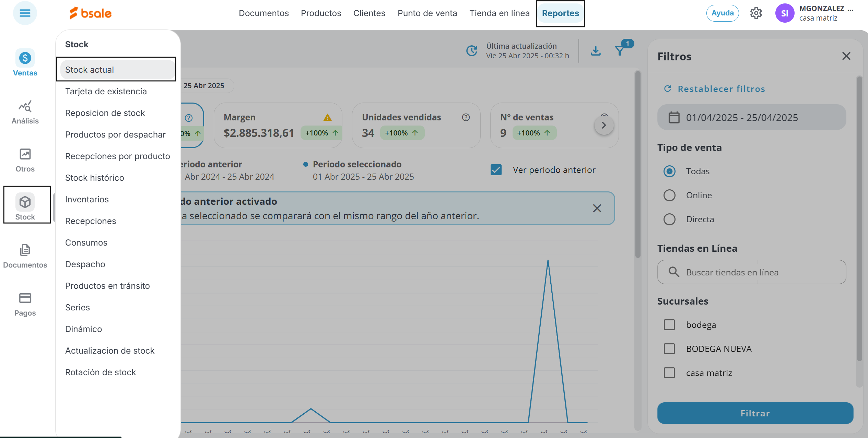This screenshot has height=438, width=868.
Task: Open the Pagos sidebar section
Action: tap(25, 304)
